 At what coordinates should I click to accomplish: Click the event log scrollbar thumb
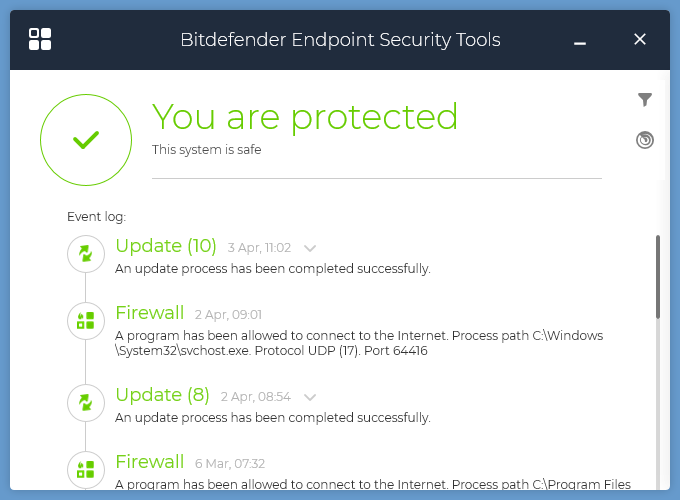(657, 277)
